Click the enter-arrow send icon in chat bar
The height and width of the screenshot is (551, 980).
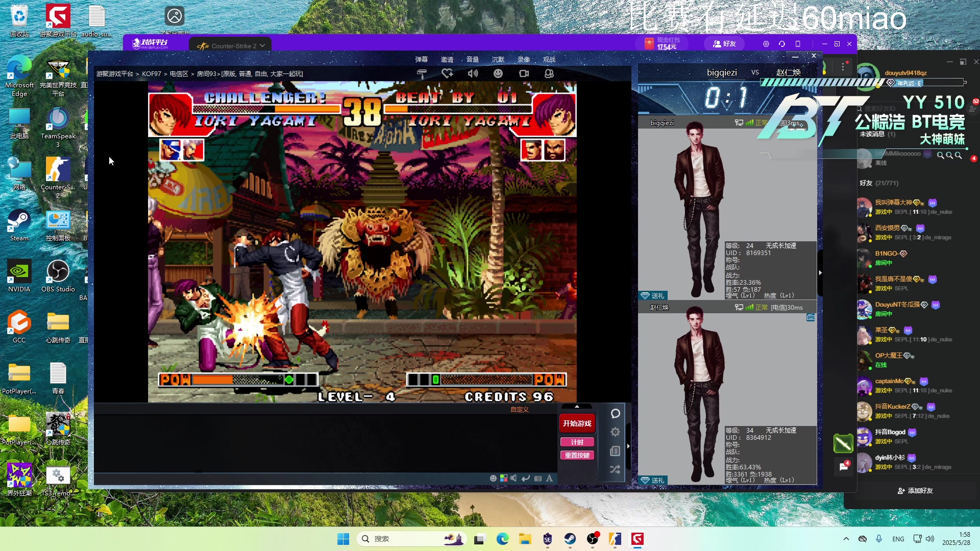point(525,478)
